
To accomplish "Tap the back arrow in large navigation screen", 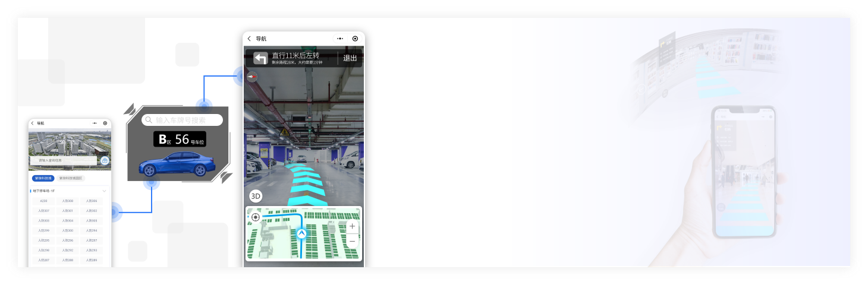I will [x=249, y=39].
